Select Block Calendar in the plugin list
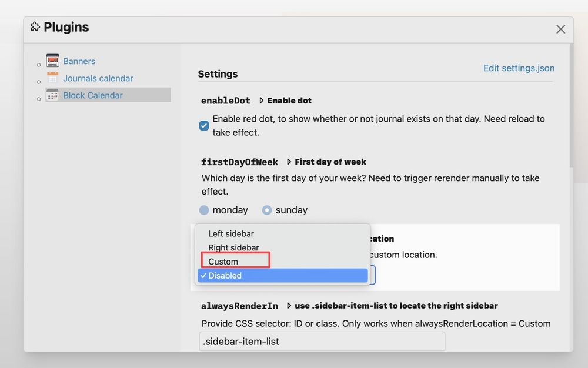The image size is (588, 368). pos(108,95)
